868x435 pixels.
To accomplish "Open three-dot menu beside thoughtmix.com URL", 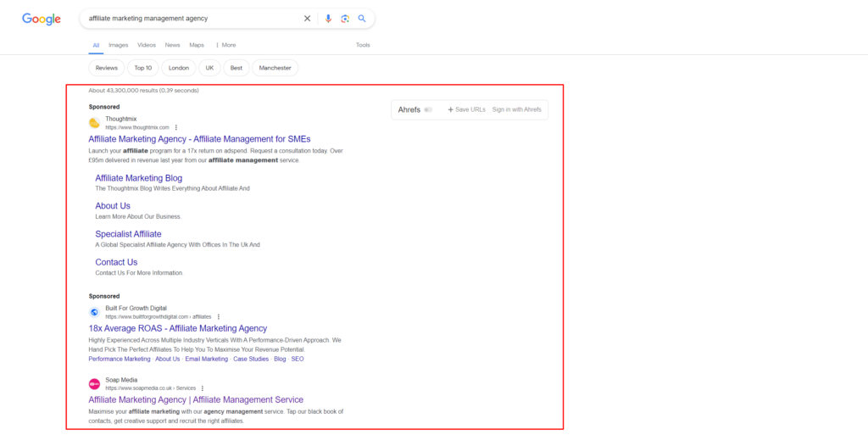I will 176,127.
